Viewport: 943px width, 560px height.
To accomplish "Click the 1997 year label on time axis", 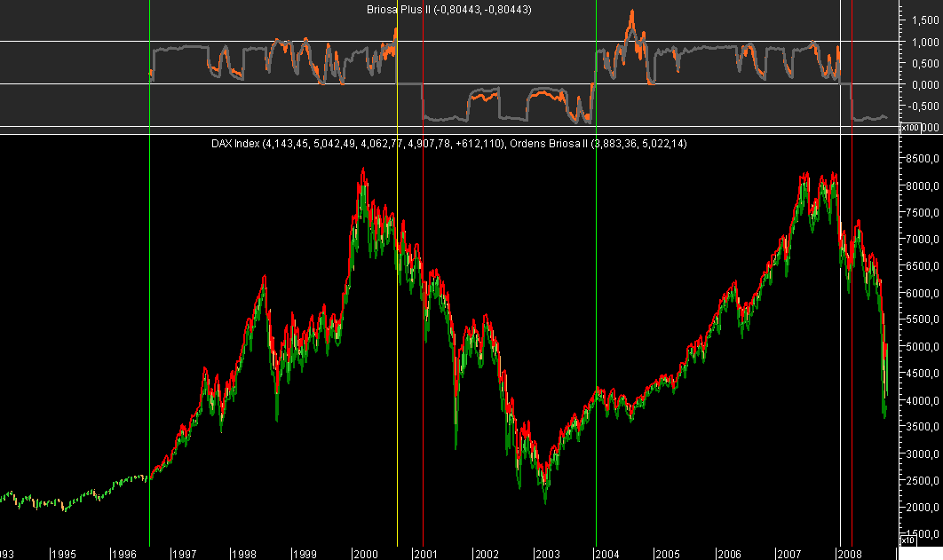I will [184, 554].
